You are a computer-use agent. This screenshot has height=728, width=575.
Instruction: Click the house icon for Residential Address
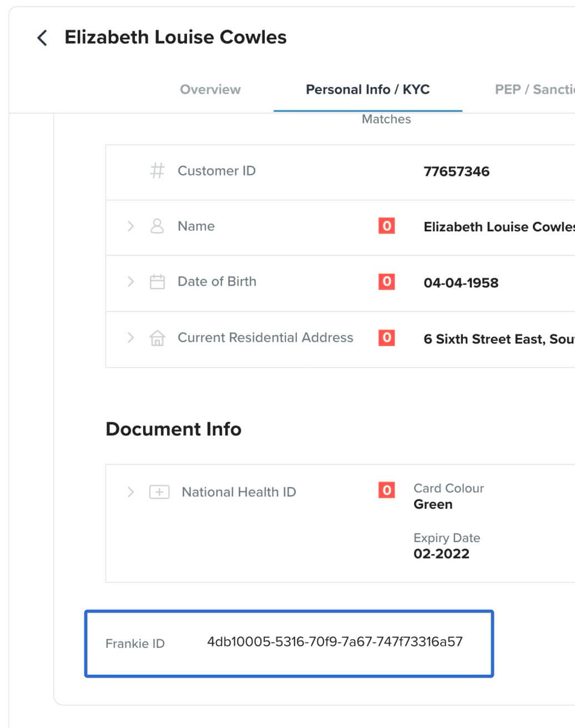point(157,338)
